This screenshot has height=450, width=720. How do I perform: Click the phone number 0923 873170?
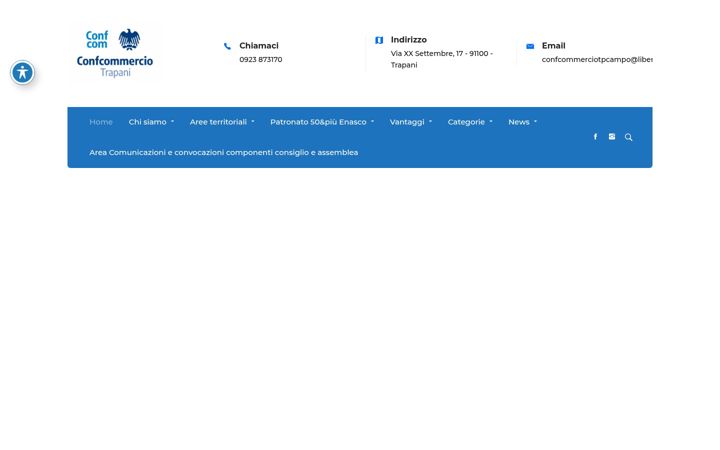(261, 60)
